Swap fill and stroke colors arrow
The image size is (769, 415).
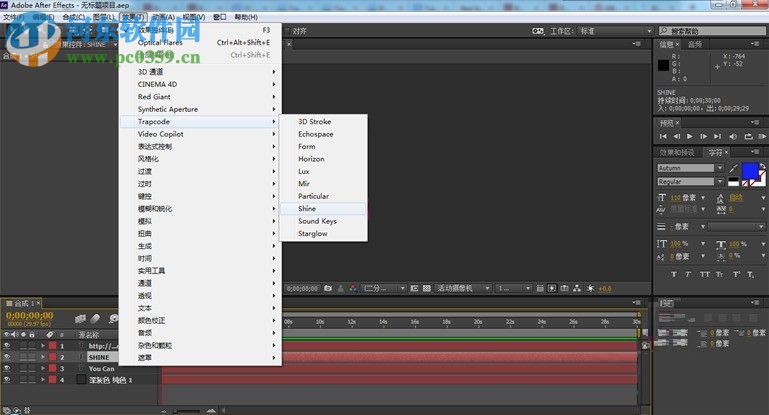pos(762,166)
